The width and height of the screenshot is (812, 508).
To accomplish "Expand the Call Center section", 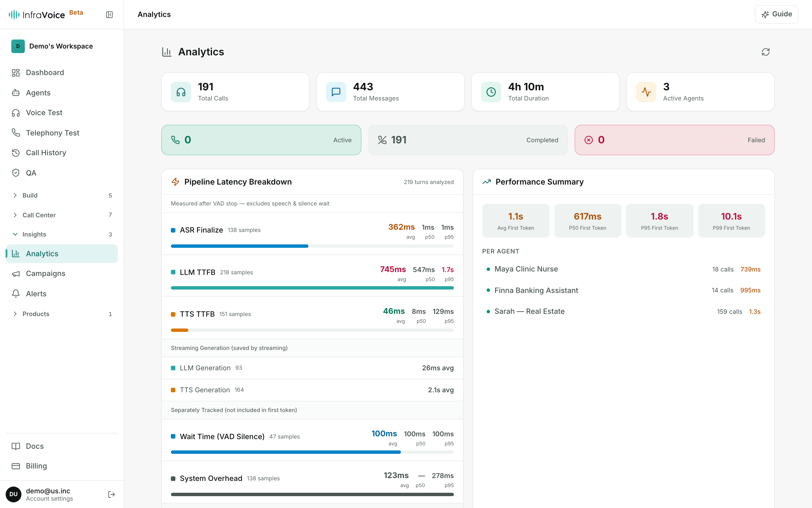I will pyautogui.click(x=62, y=215).
